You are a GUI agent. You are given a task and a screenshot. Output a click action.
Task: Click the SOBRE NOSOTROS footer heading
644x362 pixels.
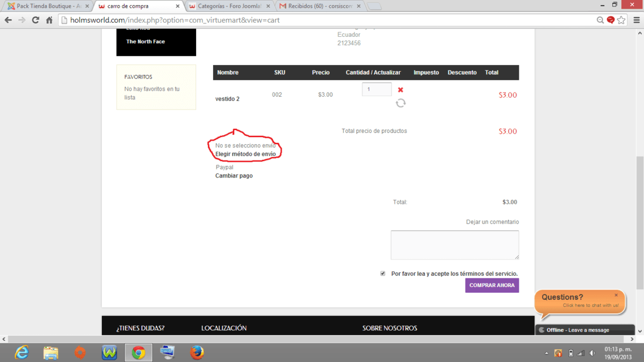pos(390,328)
